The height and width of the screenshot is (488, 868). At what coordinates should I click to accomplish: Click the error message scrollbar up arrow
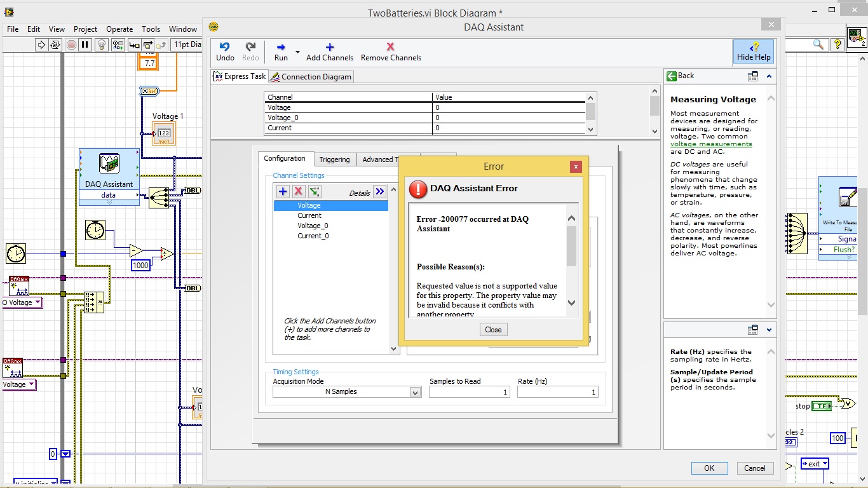point(571,219)
